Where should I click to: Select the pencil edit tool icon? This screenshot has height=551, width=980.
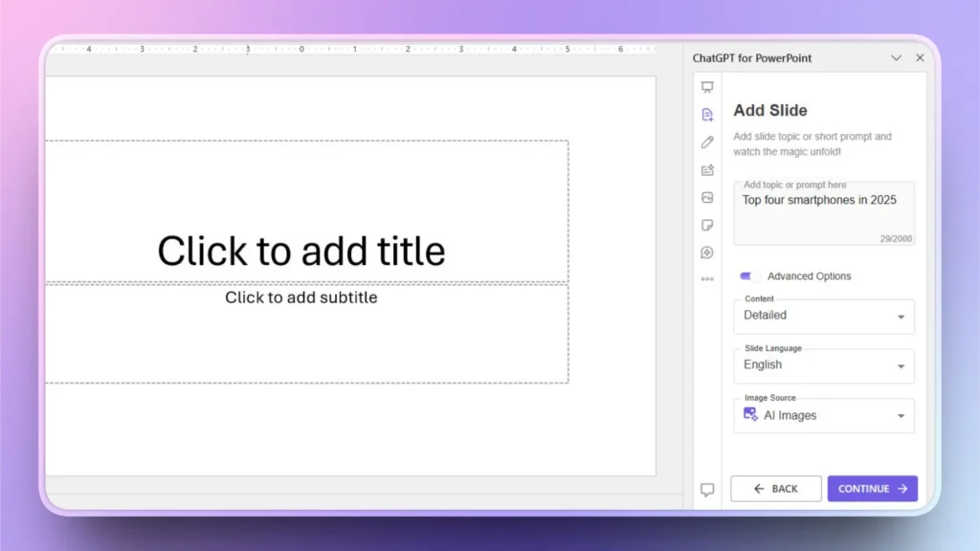coord(707,142)
